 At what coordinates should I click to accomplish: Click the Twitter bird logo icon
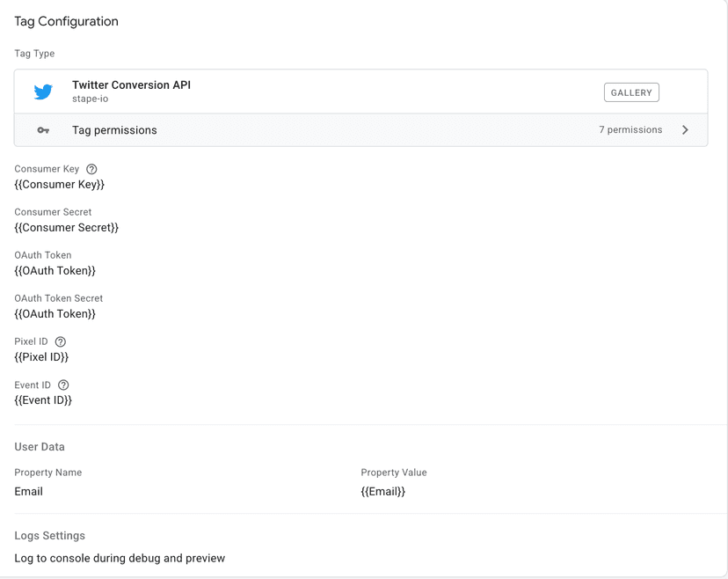pyautogui.click(x=43, y=92)
